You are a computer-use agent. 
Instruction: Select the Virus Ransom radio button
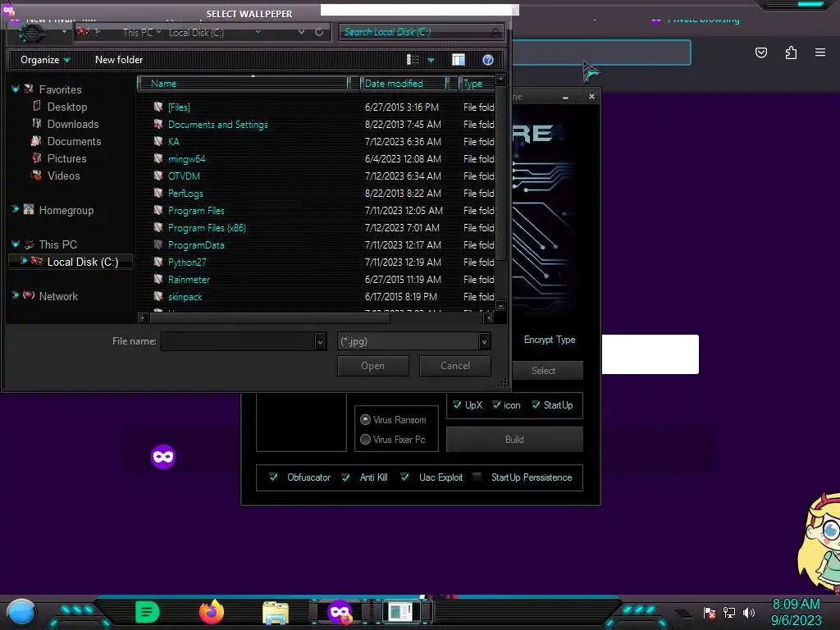click(x=365, y=419)
